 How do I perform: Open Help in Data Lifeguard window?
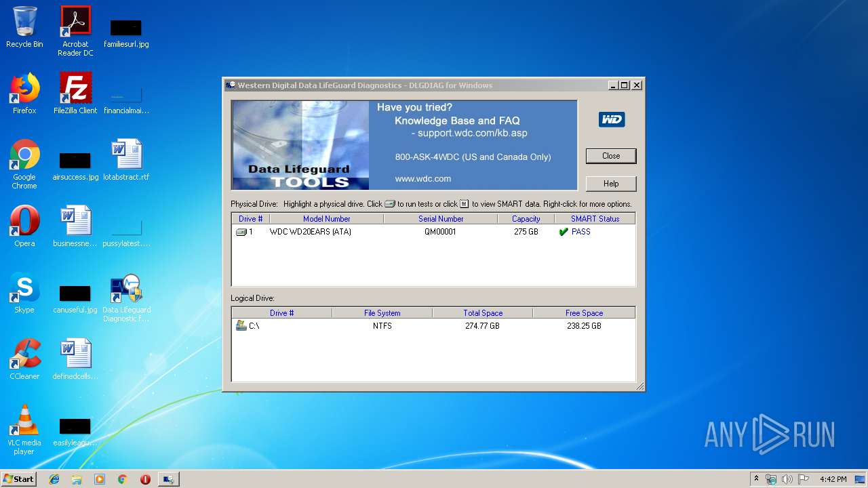coord(611,184)
